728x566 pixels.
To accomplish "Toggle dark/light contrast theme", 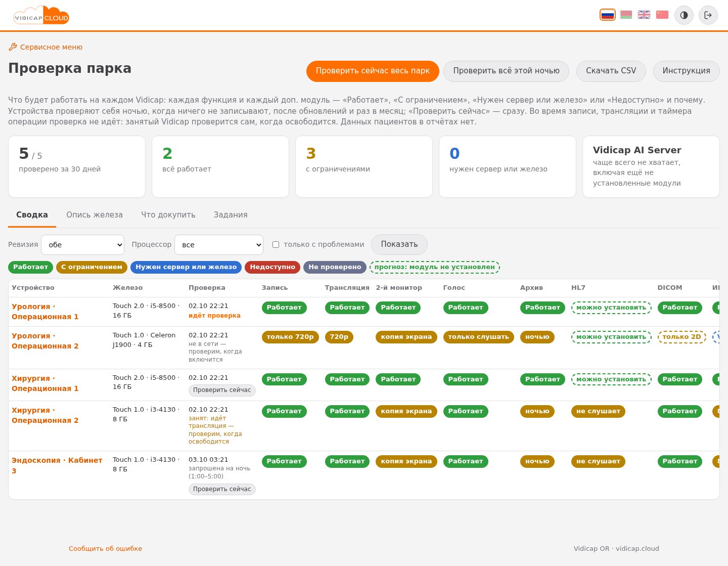I will click(x=684, y=15).
